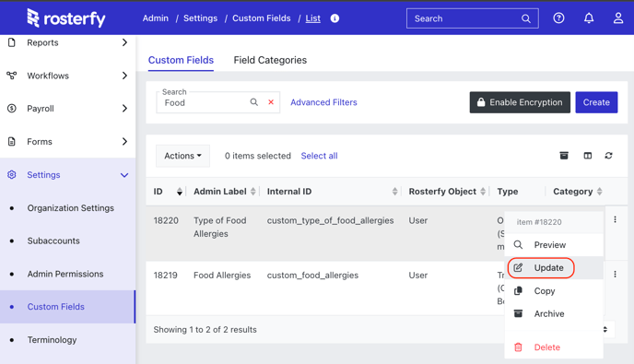
Task: Click the refresh icon above the table
Action: (608, 156)
